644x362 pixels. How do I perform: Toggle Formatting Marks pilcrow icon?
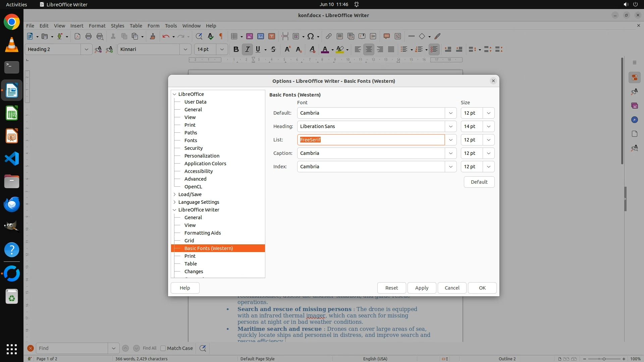click(x=221, y=36)
